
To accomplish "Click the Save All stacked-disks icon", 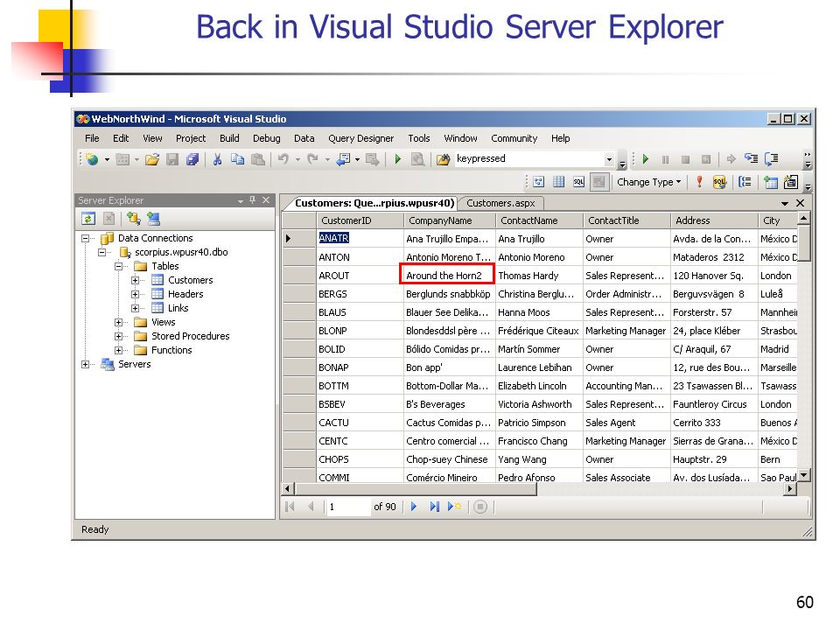I will pyautogui.click(x=192, y=159).
